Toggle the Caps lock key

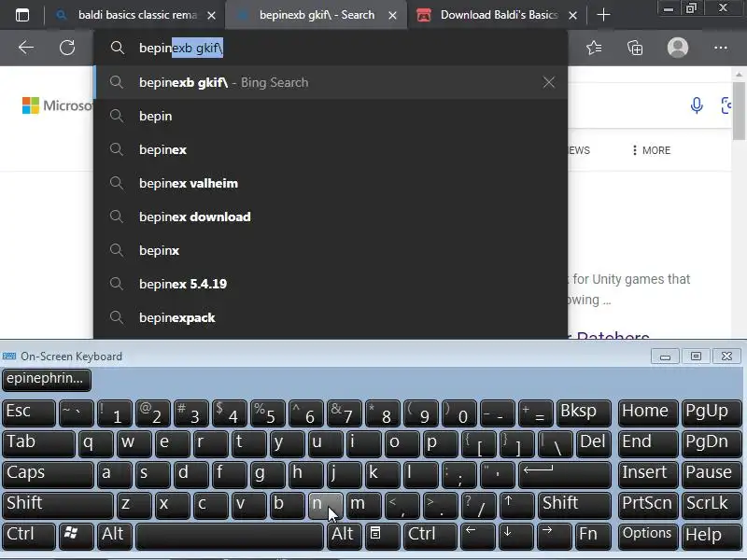click(x=48, y=474)
